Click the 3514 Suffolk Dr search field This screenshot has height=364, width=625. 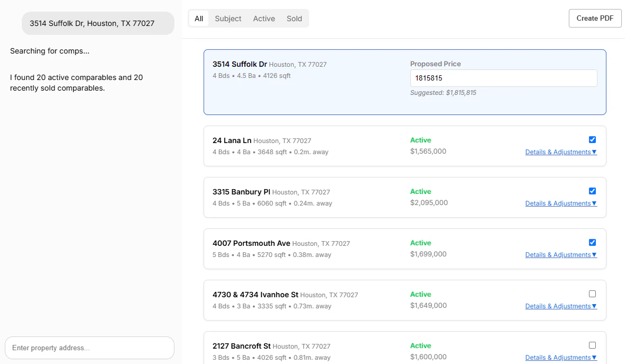(x=98, y=23)
